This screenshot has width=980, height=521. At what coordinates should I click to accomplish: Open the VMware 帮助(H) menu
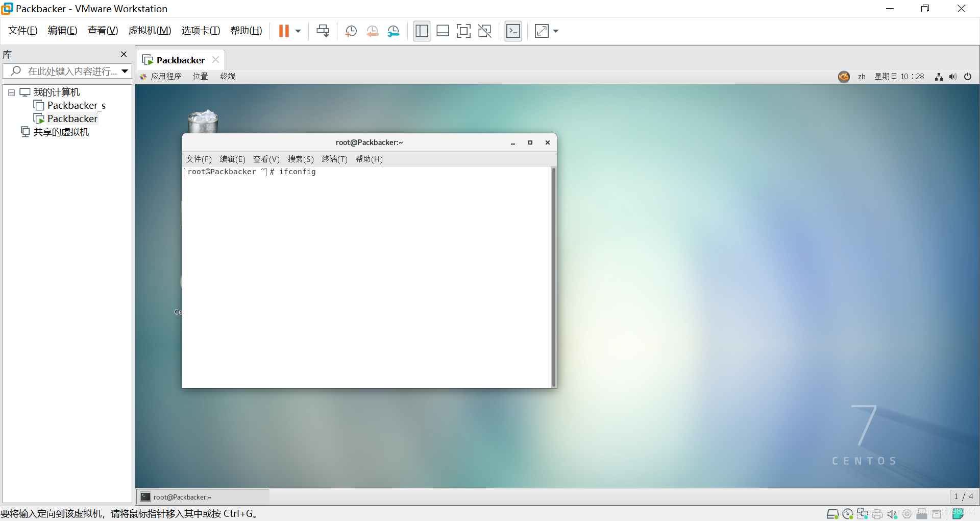pyautogui.click(x=247, y=31)
